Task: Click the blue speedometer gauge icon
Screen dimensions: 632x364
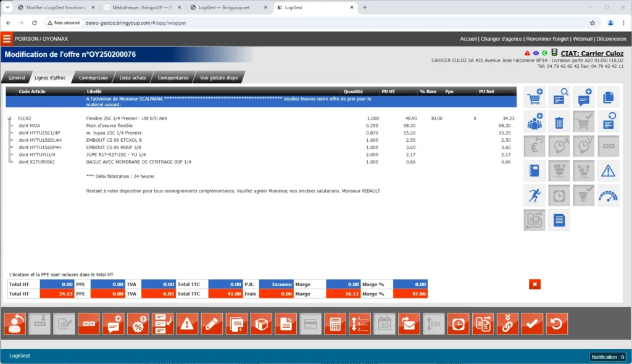Action: point(608,195)
